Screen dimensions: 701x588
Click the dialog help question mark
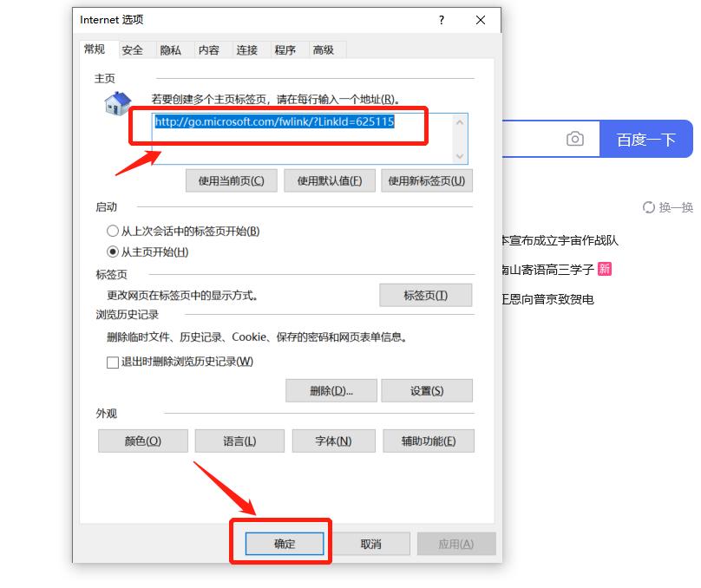click(x=442, y=19)
